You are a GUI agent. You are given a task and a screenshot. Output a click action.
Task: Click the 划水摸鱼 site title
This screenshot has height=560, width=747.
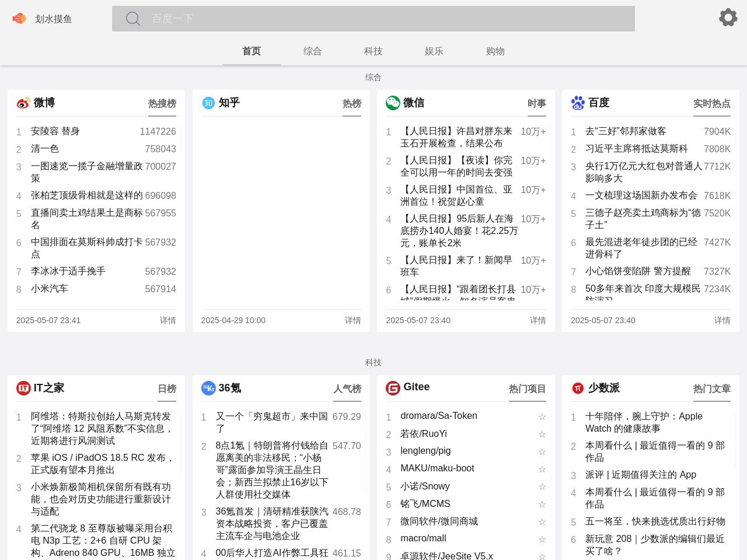54,19
